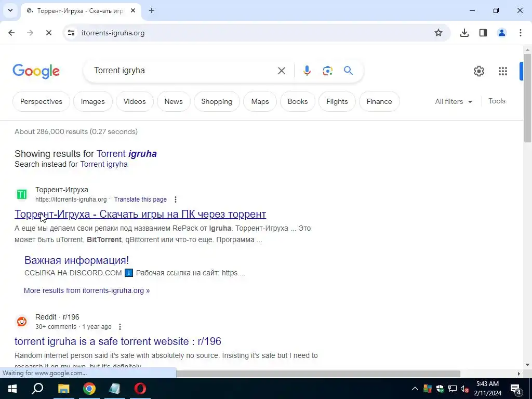Image resolution: width=532 pixels, height=399 pixels.
Task: Go back using browser back arrow
Action: coord(11,33)
